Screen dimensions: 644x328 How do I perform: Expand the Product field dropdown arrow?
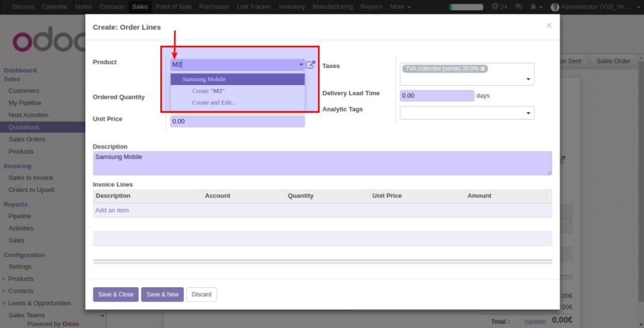tap(301, 65)
